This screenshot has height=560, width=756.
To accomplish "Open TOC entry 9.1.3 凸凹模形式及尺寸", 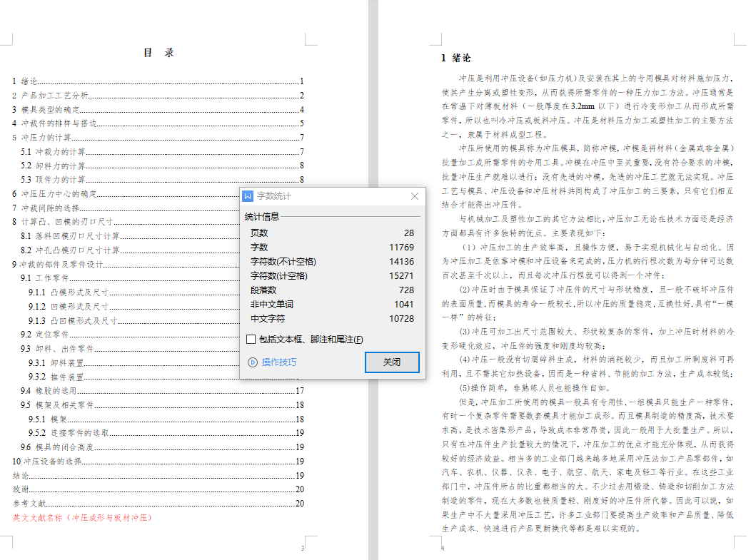I will [133, 321].
